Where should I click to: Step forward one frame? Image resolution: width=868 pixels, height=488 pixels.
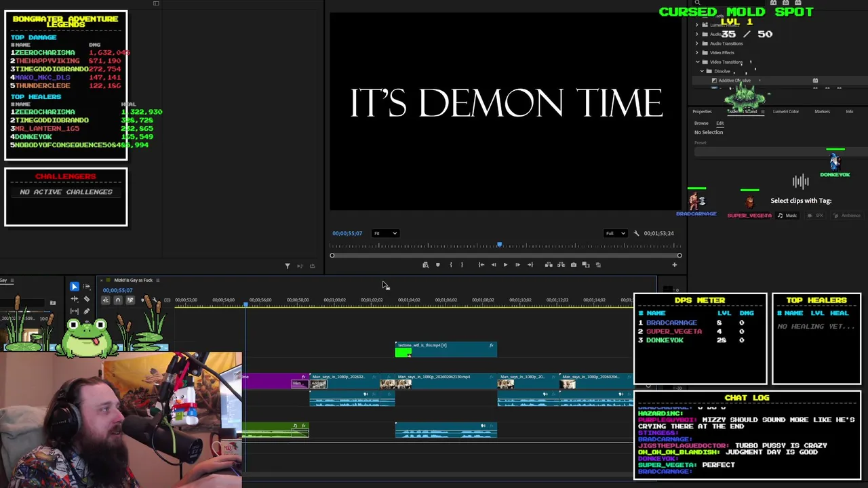click(517, 265)
